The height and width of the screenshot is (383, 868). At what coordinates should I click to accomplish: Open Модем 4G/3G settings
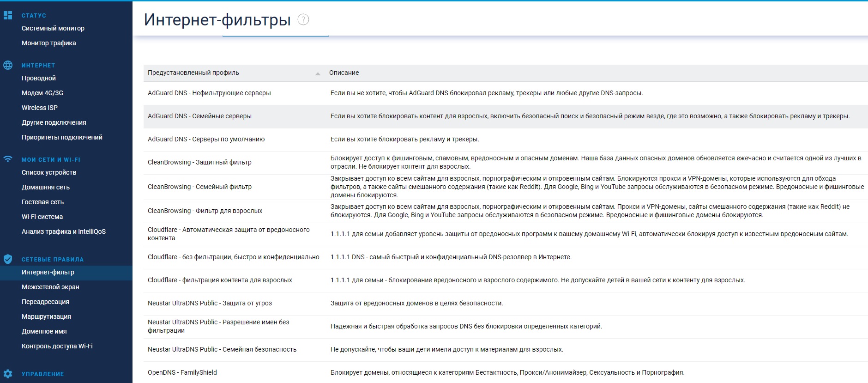[42, 93]
